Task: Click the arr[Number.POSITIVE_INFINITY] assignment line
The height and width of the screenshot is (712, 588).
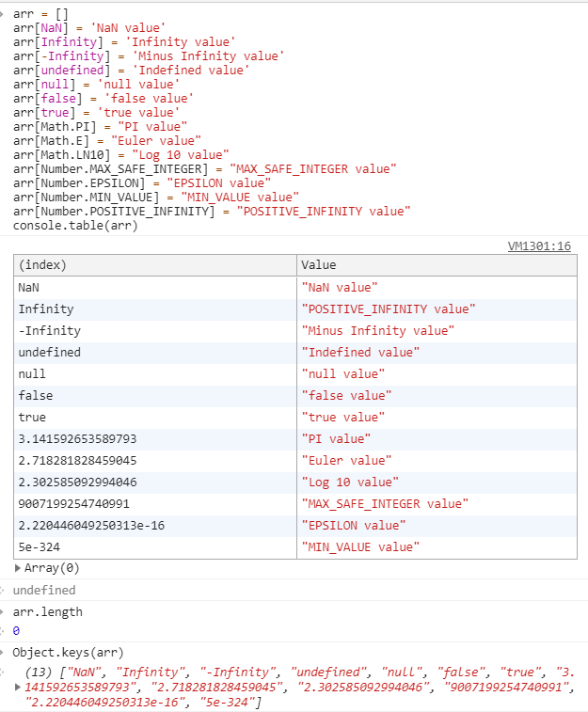Action: (x=212, y=211)
